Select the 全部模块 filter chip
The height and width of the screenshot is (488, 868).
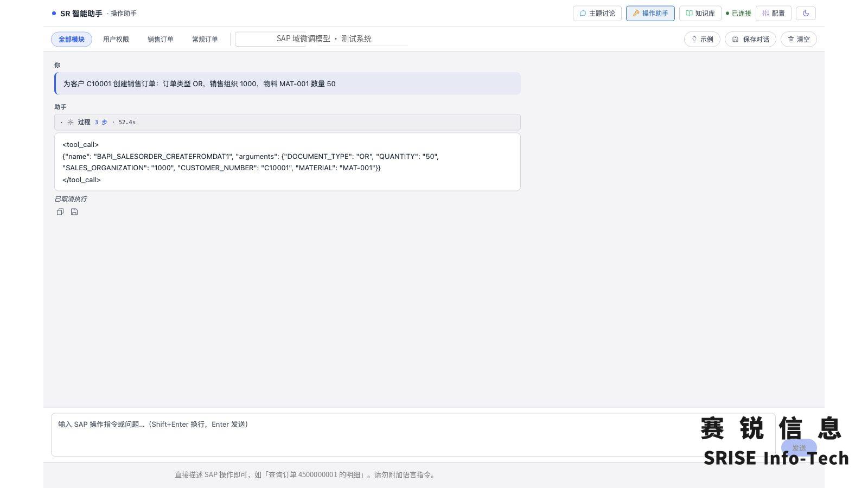72,40
